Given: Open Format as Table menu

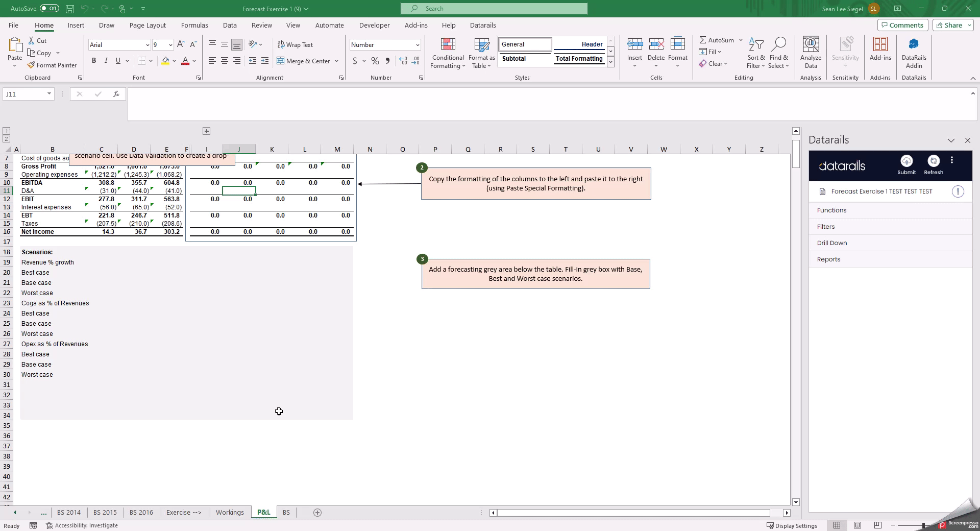Looking at the screenshot, I should (x=481, y=53).
